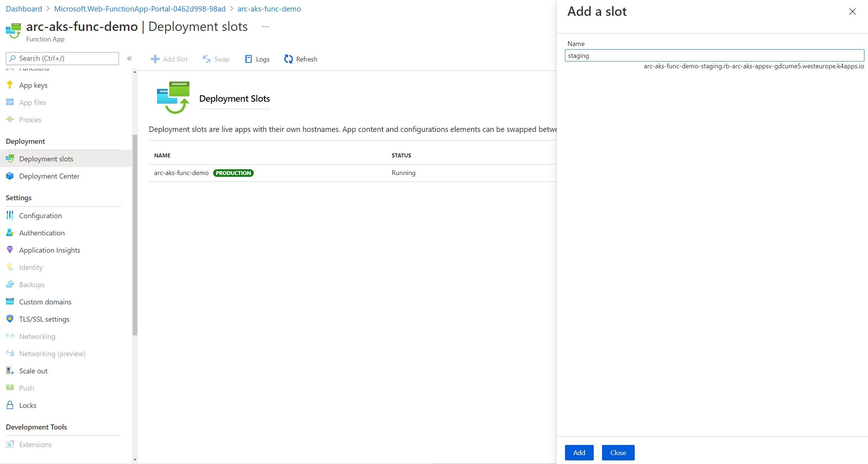Refresh the deployment slots list

point(300,59)
